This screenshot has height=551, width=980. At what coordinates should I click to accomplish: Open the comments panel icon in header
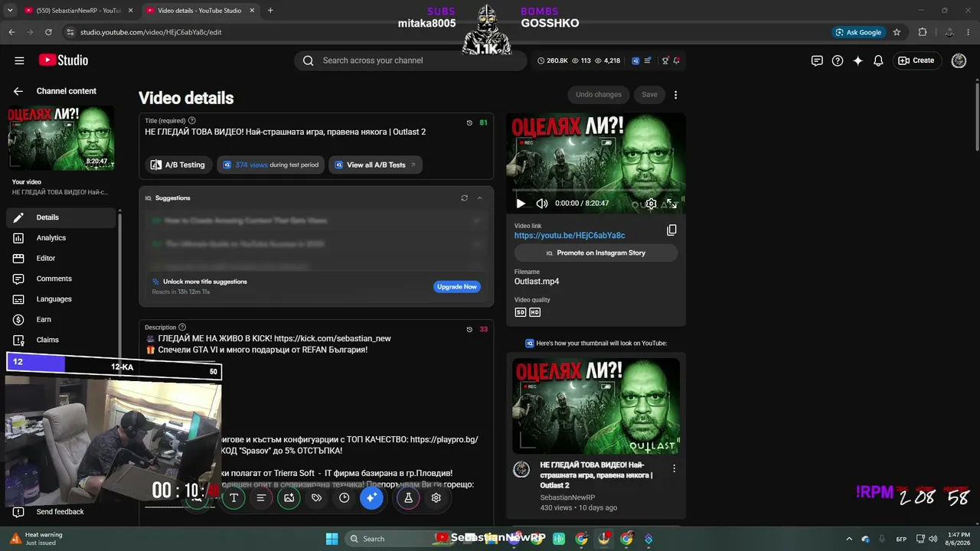(817, 60)
